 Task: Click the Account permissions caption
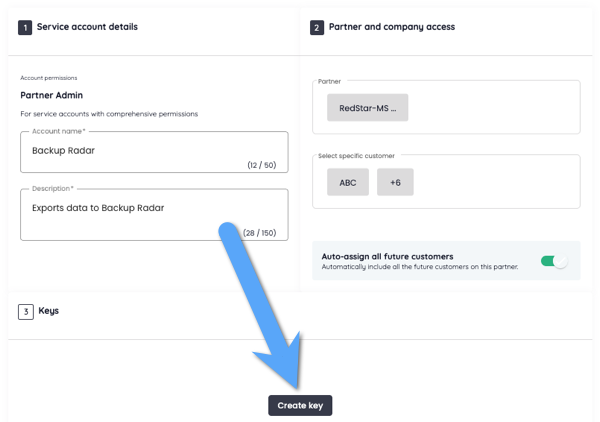(x=49, y=77)
